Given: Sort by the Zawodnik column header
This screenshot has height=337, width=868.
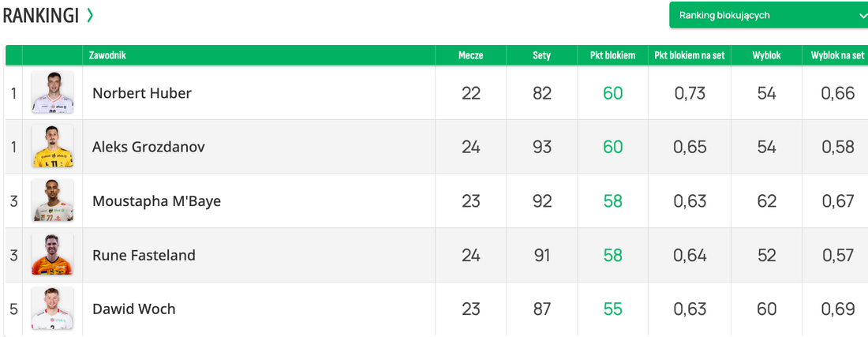Looking at the screenshot, I should (x=108, y=55).
